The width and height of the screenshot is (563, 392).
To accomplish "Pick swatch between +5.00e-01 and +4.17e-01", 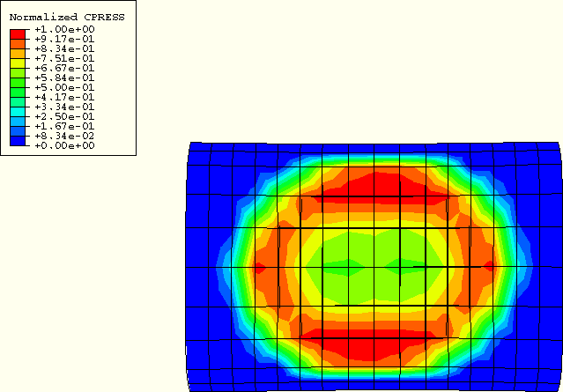I will click(18, 92).
